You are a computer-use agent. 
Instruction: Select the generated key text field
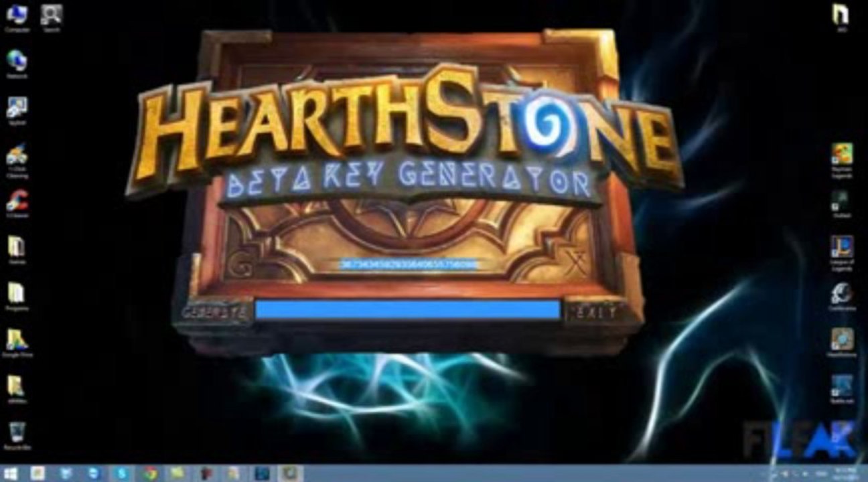[x=409, y=264]
